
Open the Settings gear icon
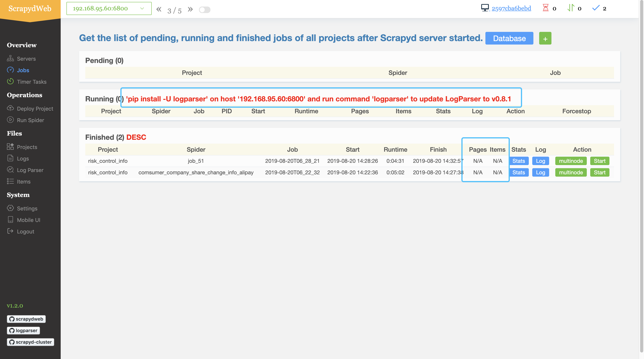click(10, 208)
